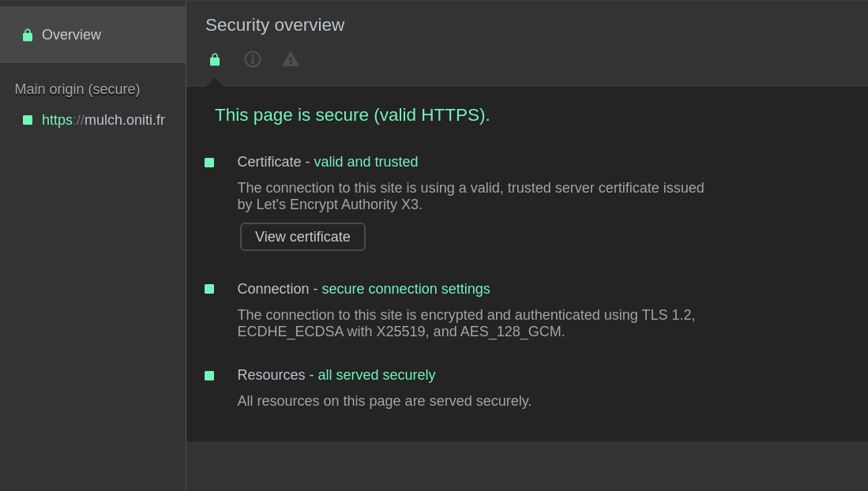Click the TLS 1.2 connection description text
Viewport: 868px width, 491px height.
tap(466, 324)
